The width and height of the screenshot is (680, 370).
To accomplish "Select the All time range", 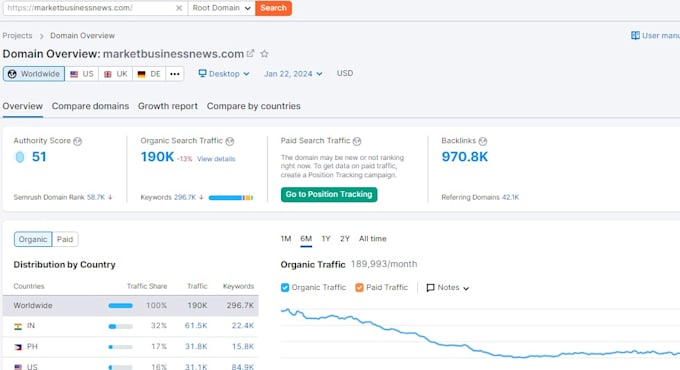I will pos(373,239).
